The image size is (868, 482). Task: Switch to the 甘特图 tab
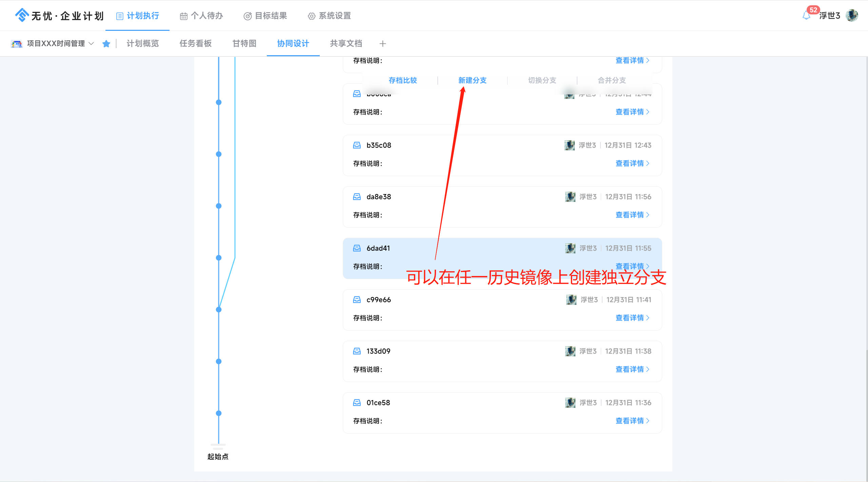(x=244, y=44)
